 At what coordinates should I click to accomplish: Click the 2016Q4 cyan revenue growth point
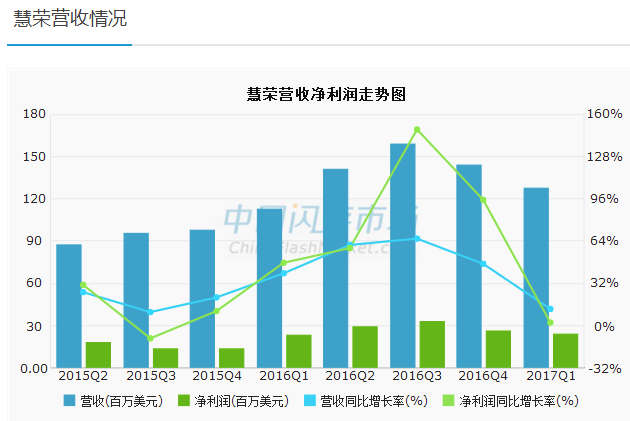[x=483, y=264]
